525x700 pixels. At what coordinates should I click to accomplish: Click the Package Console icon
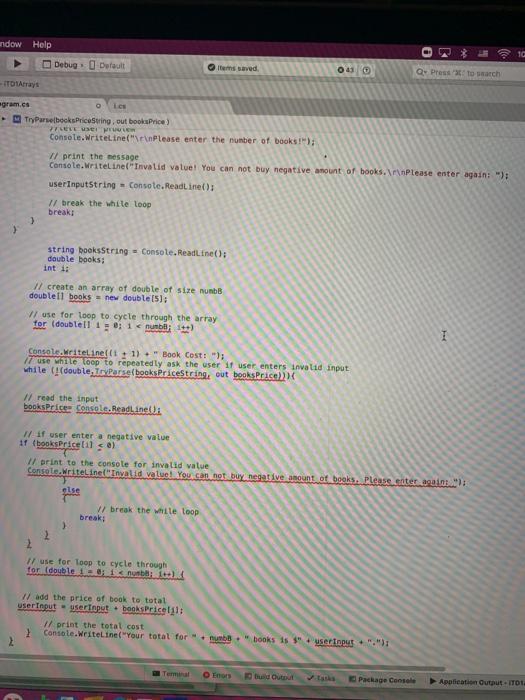[352, 679]
